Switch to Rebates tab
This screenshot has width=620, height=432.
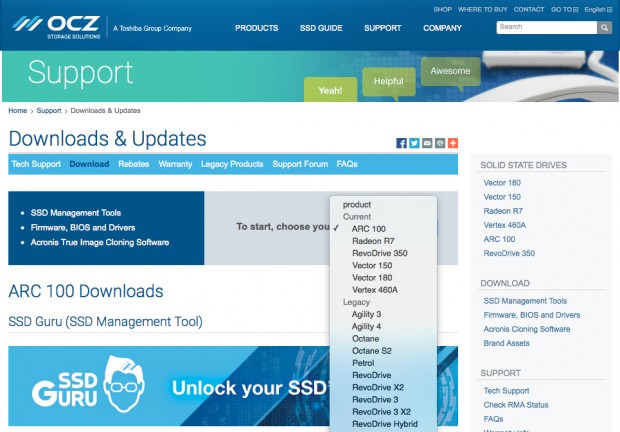pos(134,164)
